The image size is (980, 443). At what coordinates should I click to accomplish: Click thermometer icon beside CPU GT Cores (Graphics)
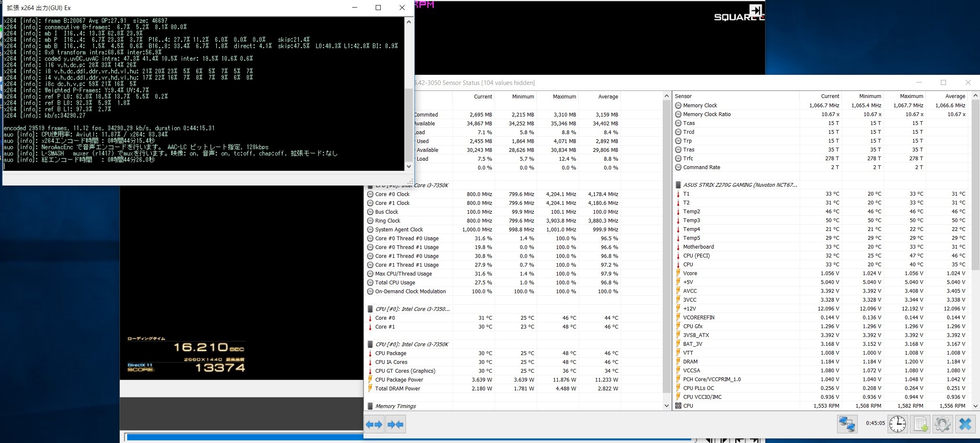pos(370,371)
